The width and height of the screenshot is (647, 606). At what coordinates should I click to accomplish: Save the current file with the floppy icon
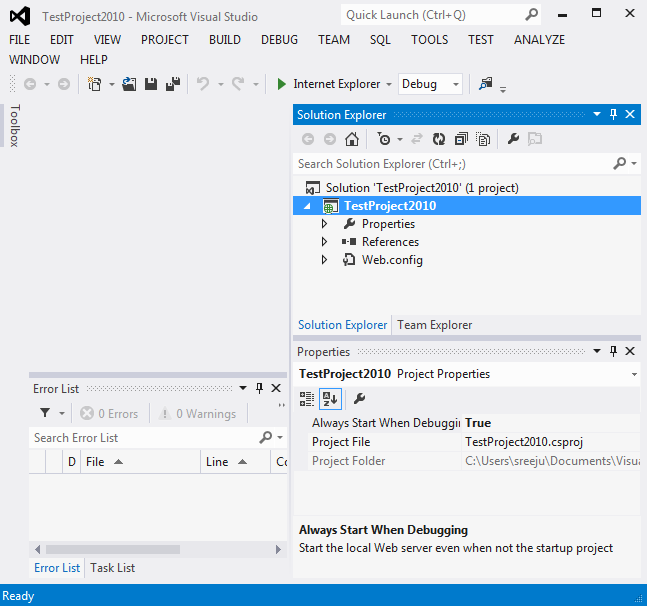click(x=151, y=84)
